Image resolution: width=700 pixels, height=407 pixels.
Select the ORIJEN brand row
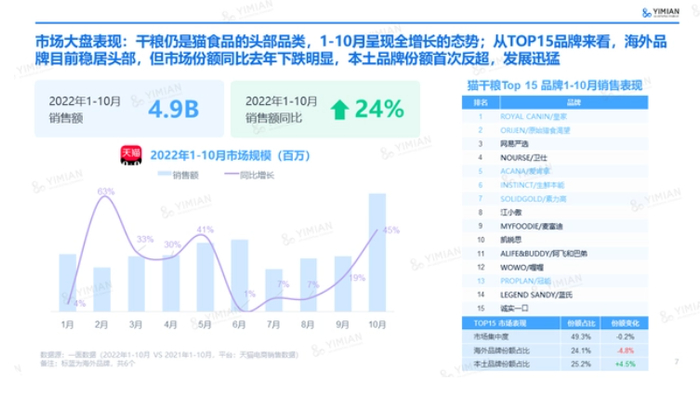pos(555,130)
